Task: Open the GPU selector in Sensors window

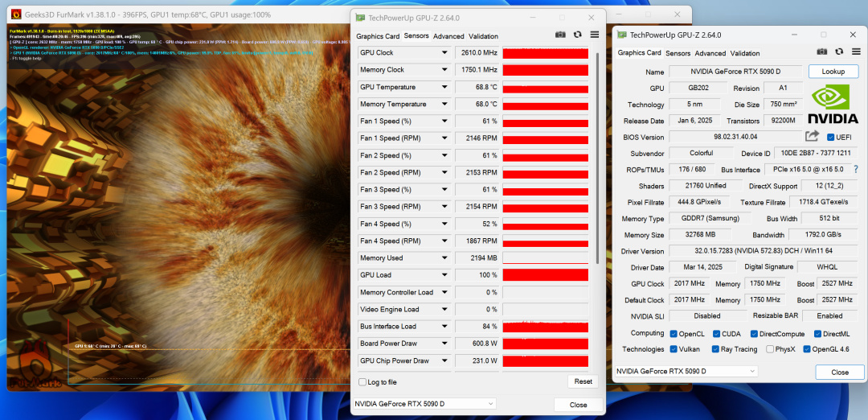Action: pos(424,404)
